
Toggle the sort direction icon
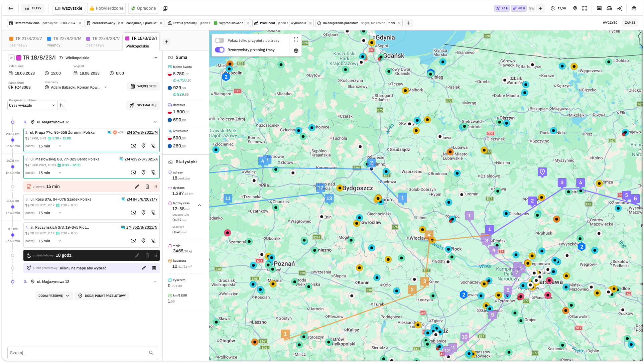tap(62, 105)
